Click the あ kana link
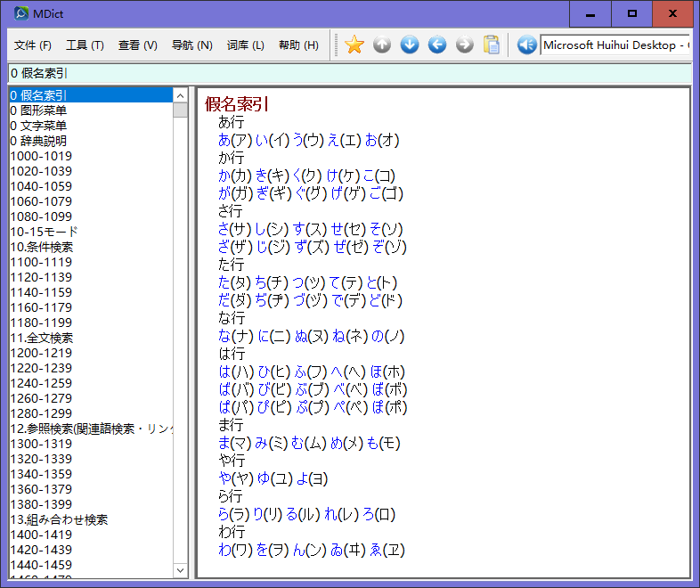 coord(224,140)
